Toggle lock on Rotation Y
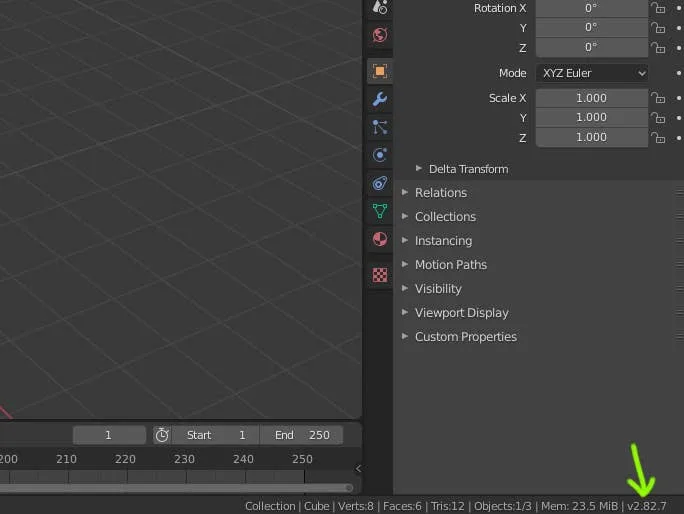The width and height of the screenshot is (684, 514). click(x=658, y=28)
